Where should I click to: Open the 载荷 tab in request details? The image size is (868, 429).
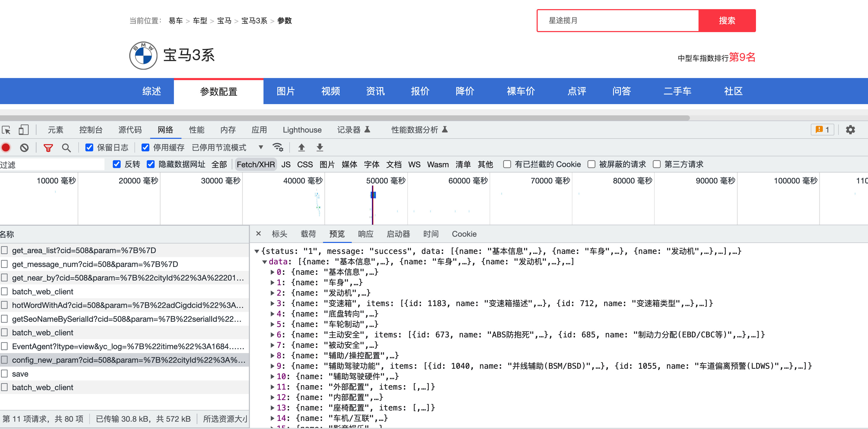tap(308, 234)
